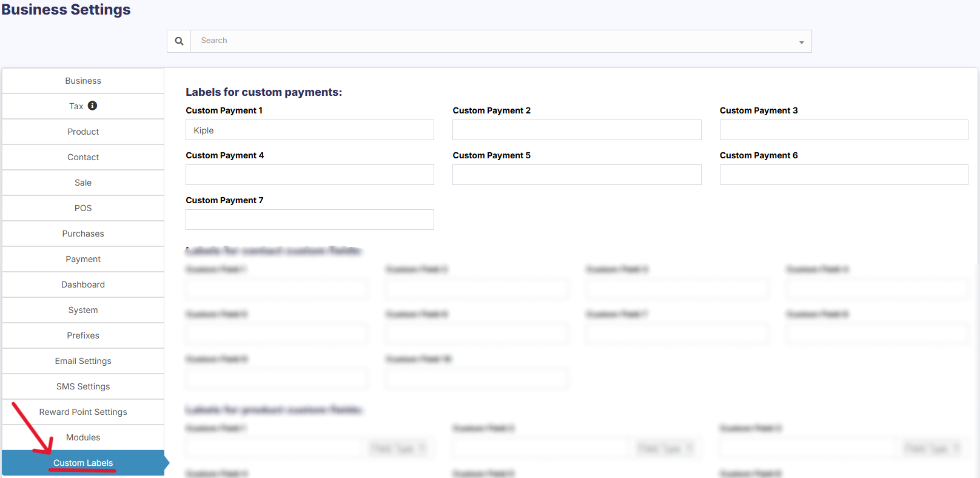Show the Purchases settings tab
The width and height of the screenshot is (980, 478).
click(x=83, y=234)
